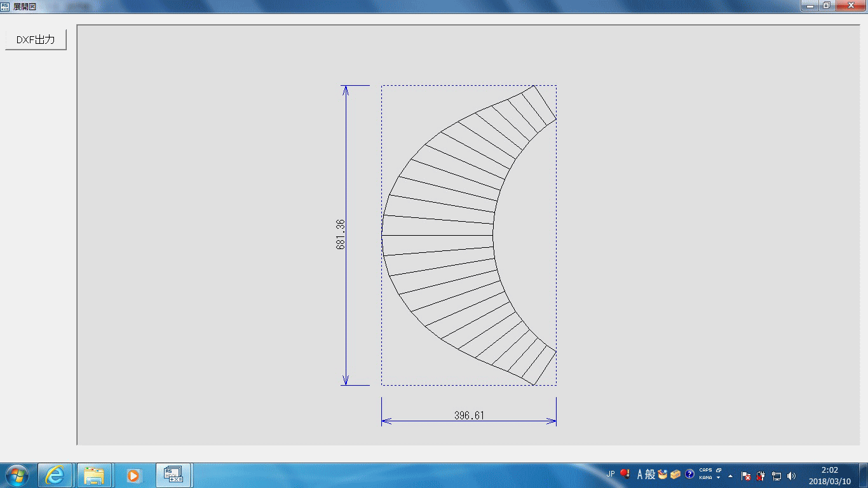The height and width of the screenshot is (488, 868).
Task: Click the language bar restore icon
Action: pos(719,470)
